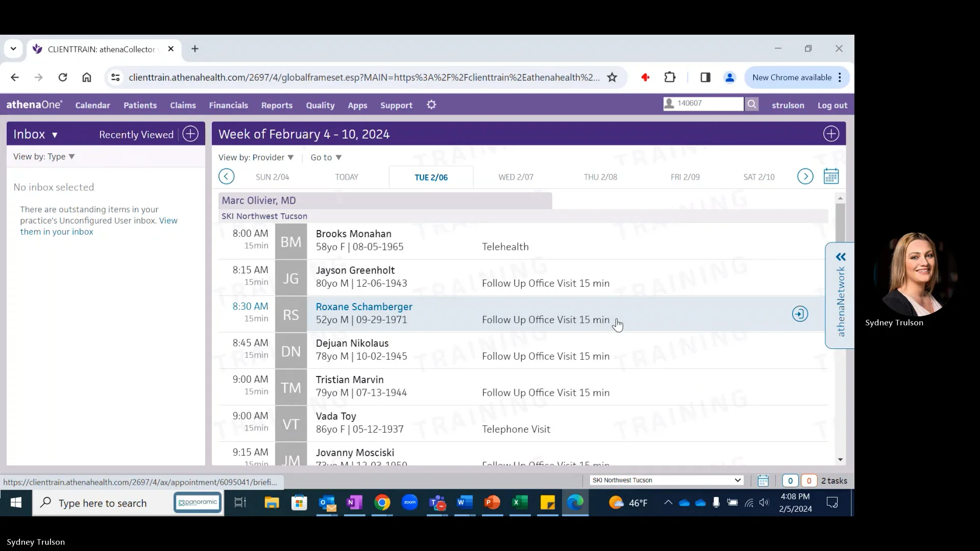Click the Log out link
The width and height of the screenshot is (980, 551).
832,105
